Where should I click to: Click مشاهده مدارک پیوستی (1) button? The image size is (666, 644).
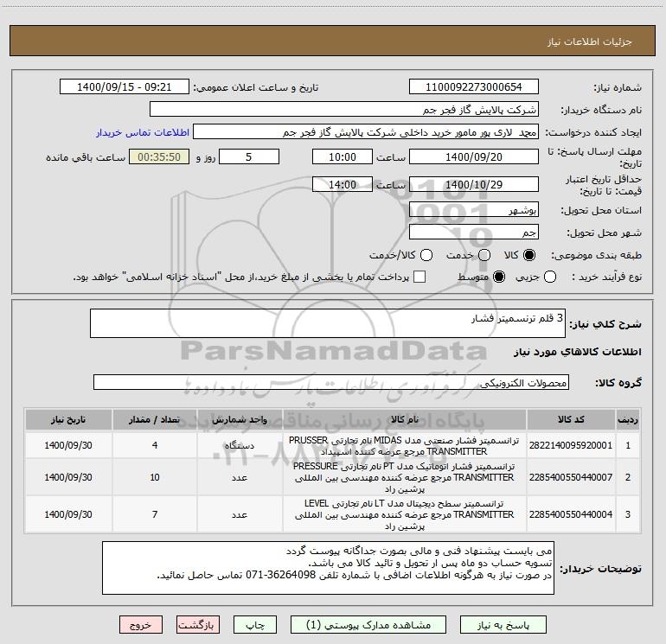pos(368,625)
